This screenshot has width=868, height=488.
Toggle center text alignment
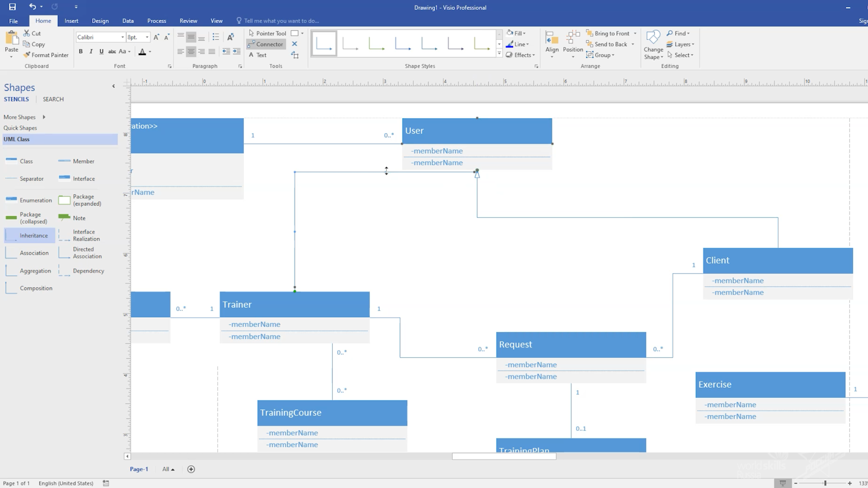191,52
